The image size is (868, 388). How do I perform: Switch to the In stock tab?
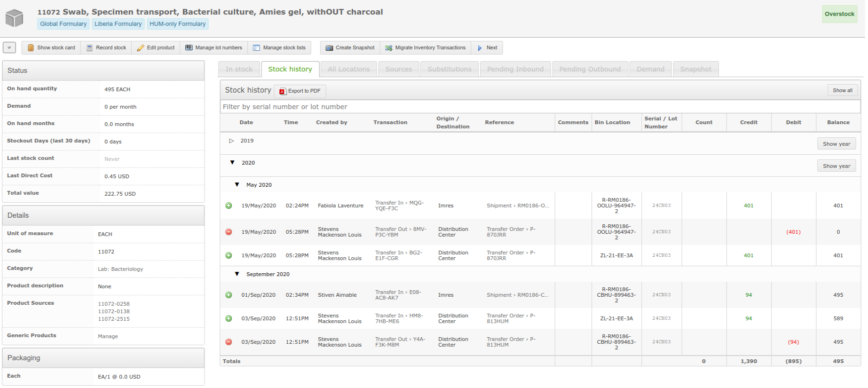[x=239, y=69]
